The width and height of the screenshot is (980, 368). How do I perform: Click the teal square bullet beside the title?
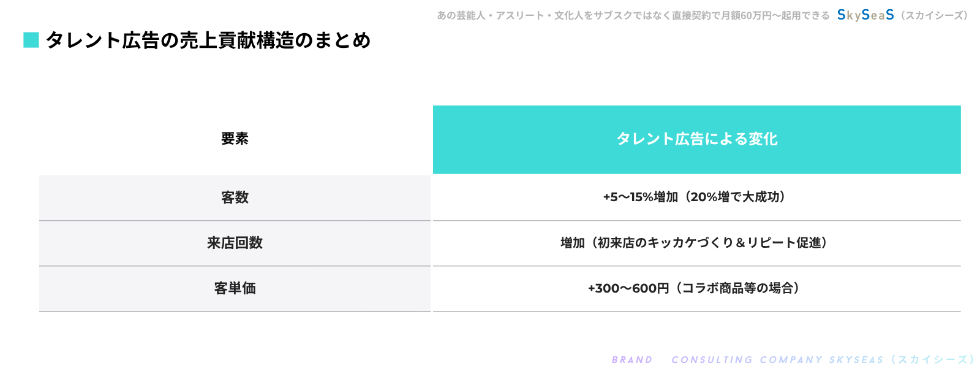coord(31,40)
